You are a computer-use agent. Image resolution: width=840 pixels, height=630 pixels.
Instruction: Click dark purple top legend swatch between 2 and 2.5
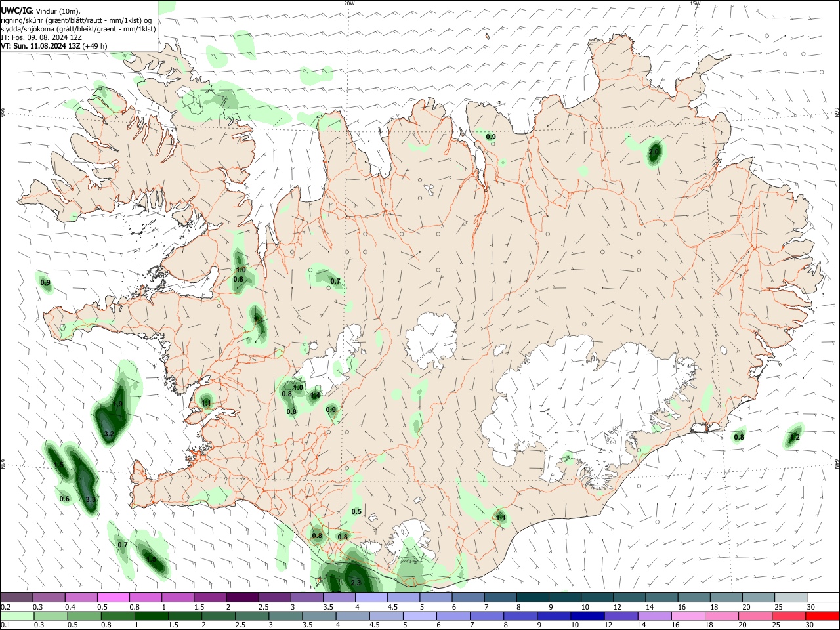[x=242, y=597]
